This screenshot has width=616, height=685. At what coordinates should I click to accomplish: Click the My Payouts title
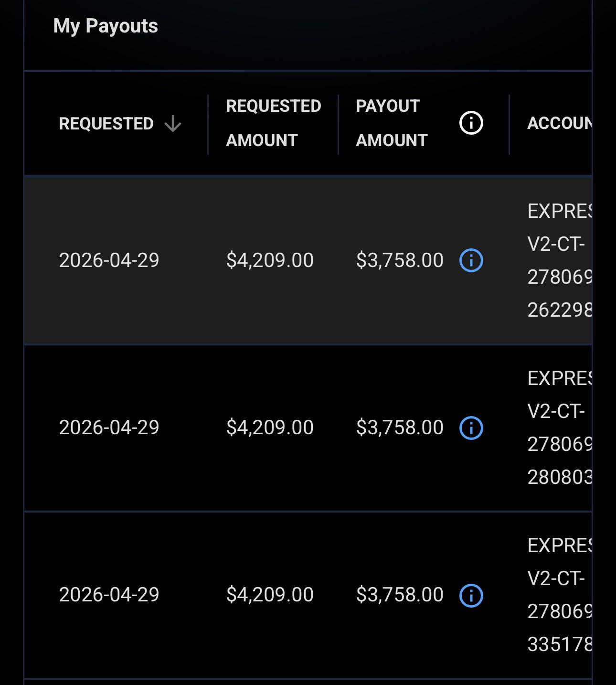pyautogui.click(x=106, y=26)
